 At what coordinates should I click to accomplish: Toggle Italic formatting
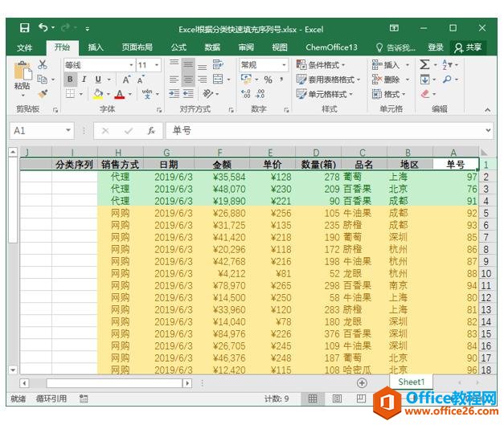tap(84, 80)
